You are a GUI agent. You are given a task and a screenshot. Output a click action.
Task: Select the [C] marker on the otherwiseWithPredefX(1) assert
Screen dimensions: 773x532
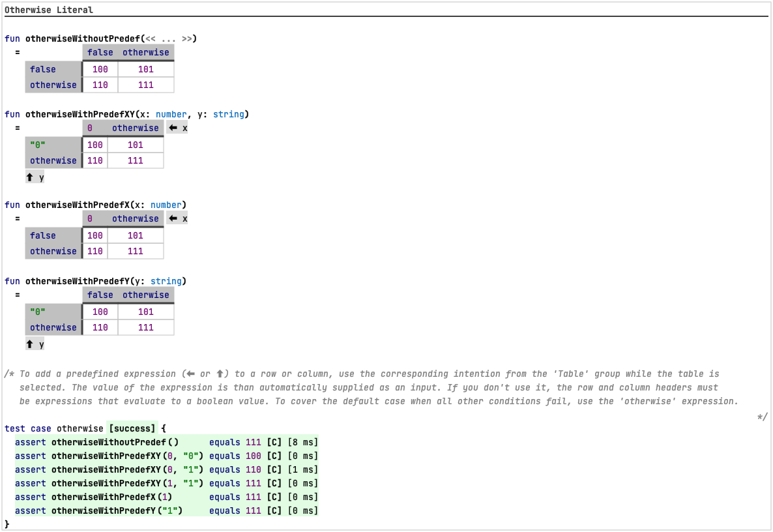pyautogui.click(x=274, y=497)
